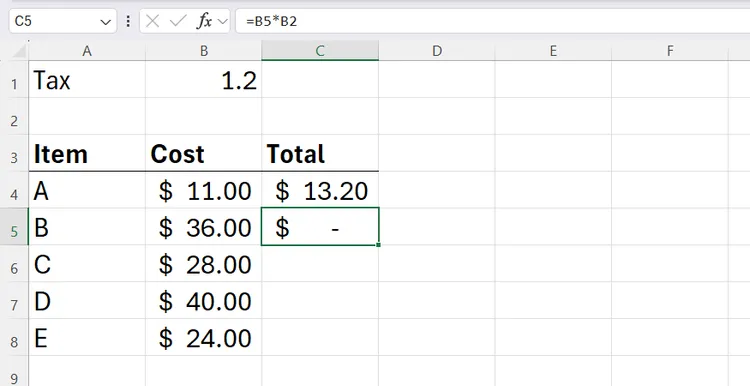Select the cell with item E
Screen dimensions: 750x386
click(87, 337)
